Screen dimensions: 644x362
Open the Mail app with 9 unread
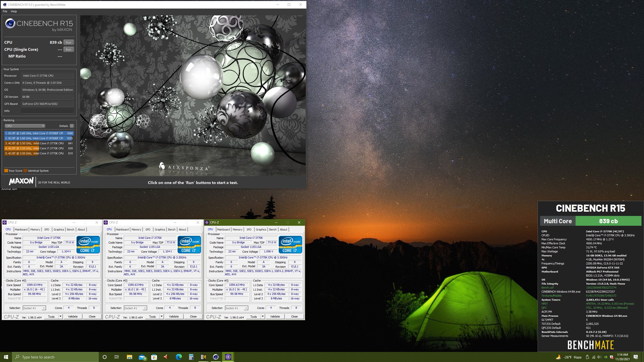coord(142,357)
